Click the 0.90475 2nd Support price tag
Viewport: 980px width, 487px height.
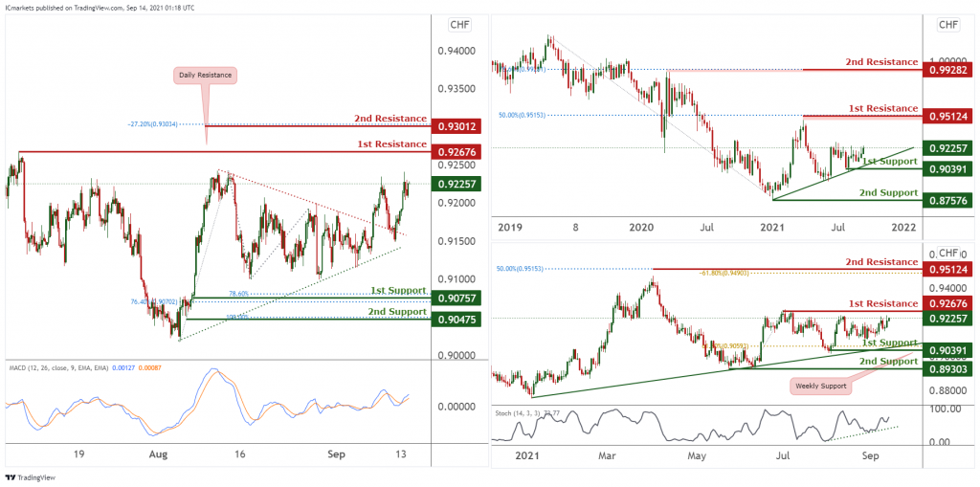[x=457, y=321]
